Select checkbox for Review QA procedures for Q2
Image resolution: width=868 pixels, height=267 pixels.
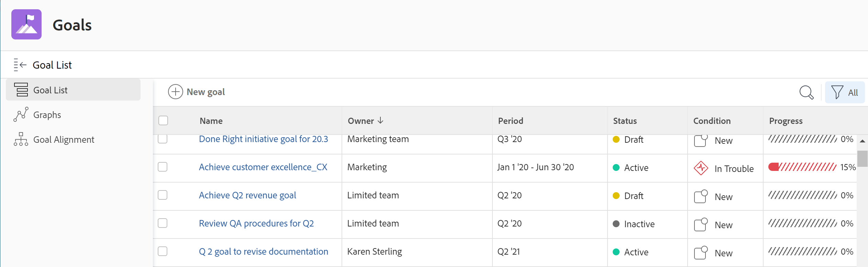163,223
